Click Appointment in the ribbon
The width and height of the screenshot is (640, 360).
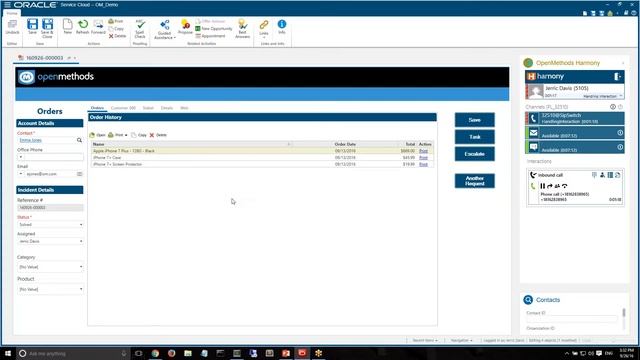(x=210, y=36)
